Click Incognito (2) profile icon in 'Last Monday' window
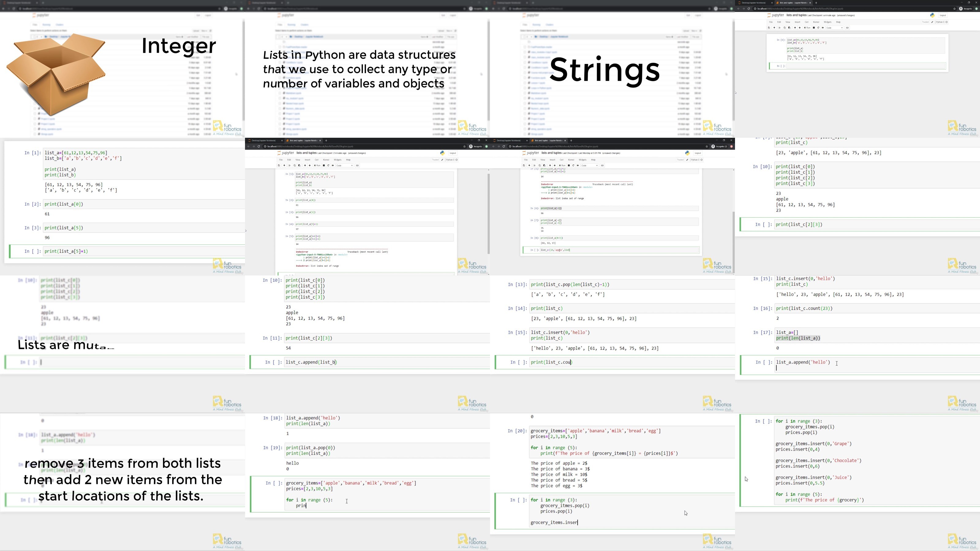Screen dimensions: 980x551 [719, 146]
